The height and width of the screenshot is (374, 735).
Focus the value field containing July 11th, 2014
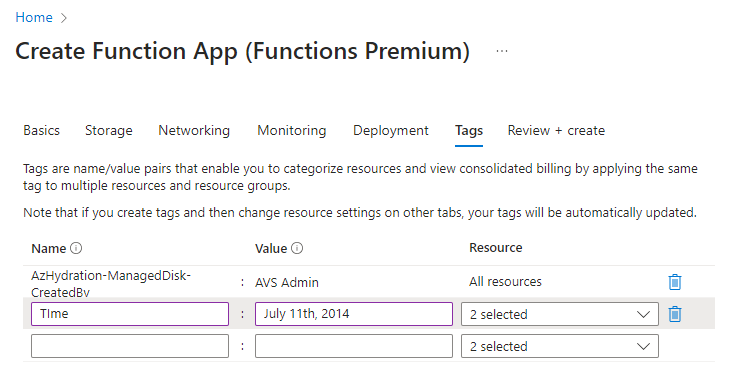coord(354,314)
